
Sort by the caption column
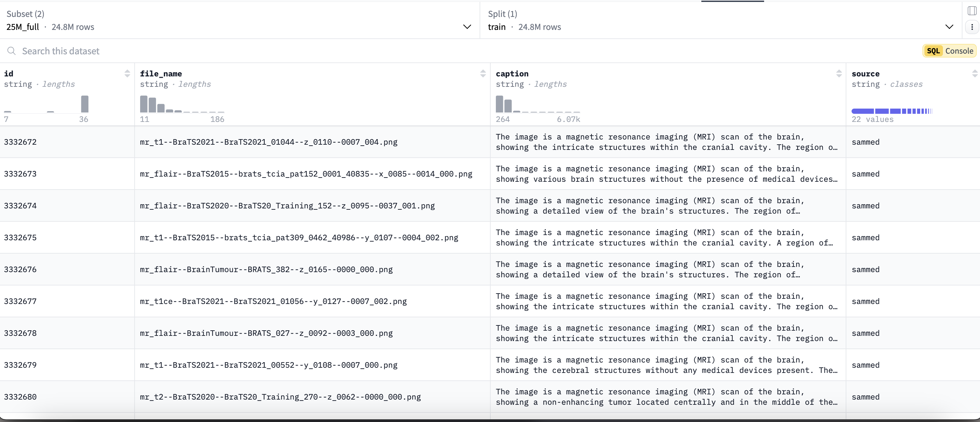point(839,73)
